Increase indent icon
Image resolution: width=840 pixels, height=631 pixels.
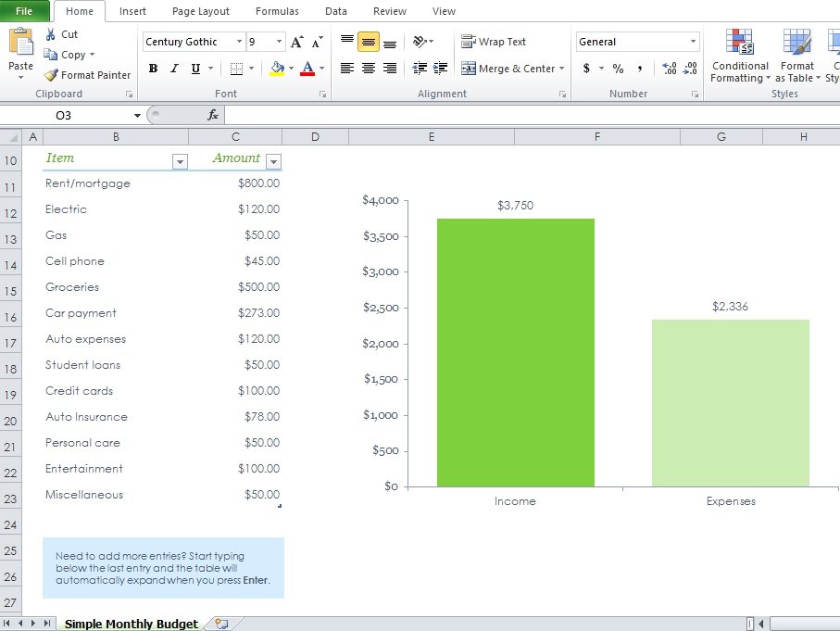click(x=440, y=68)
